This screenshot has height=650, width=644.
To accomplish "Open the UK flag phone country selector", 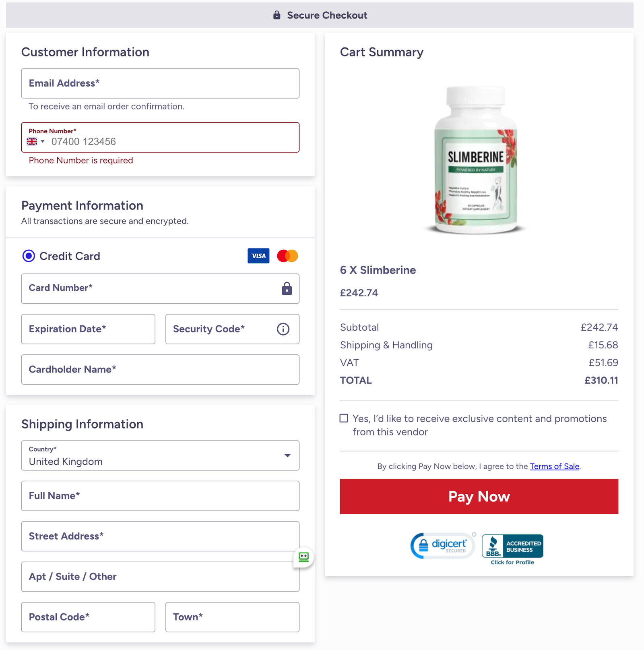I will pyautogui.click(x=35, y=141).
